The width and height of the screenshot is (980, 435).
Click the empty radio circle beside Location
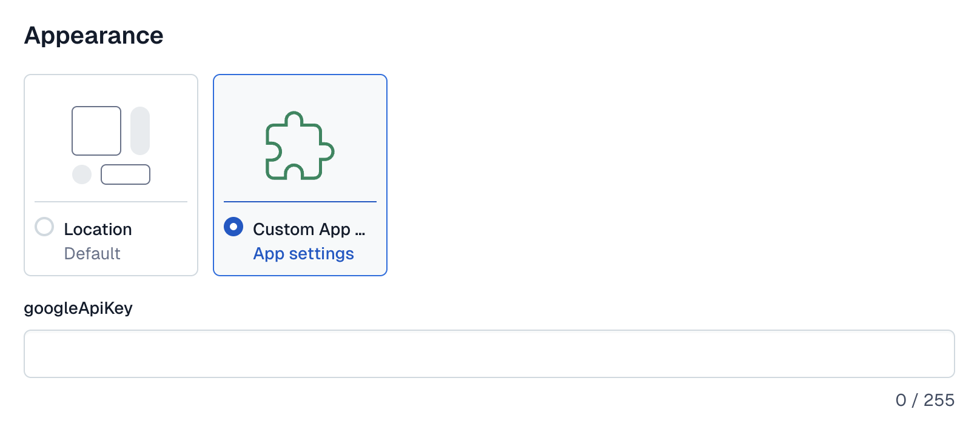click(x=44, y=227)
